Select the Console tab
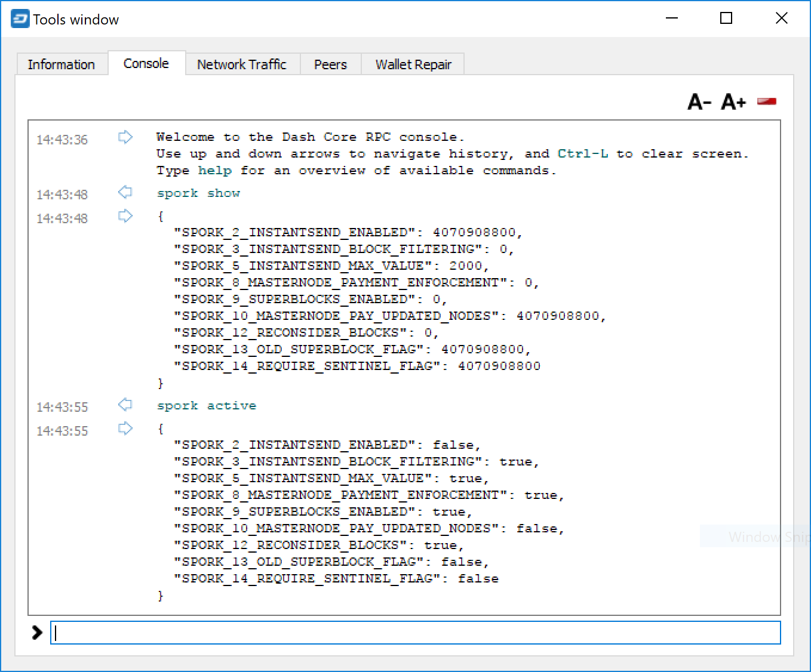 (146, 63)
